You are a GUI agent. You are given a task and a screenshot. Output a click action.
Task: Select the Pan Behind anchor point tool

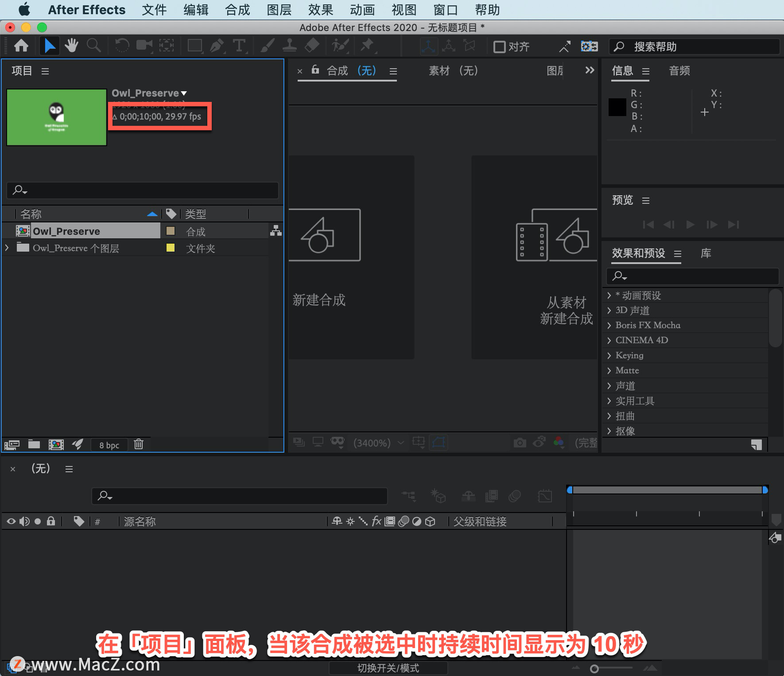point(167,46)
